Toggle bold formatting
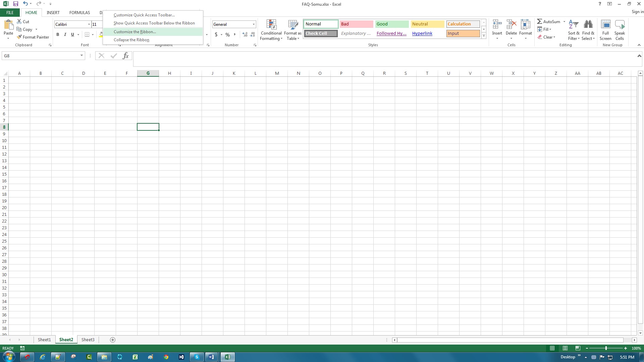The width and height of the screenshot is (644, 362). click(58, 34)
